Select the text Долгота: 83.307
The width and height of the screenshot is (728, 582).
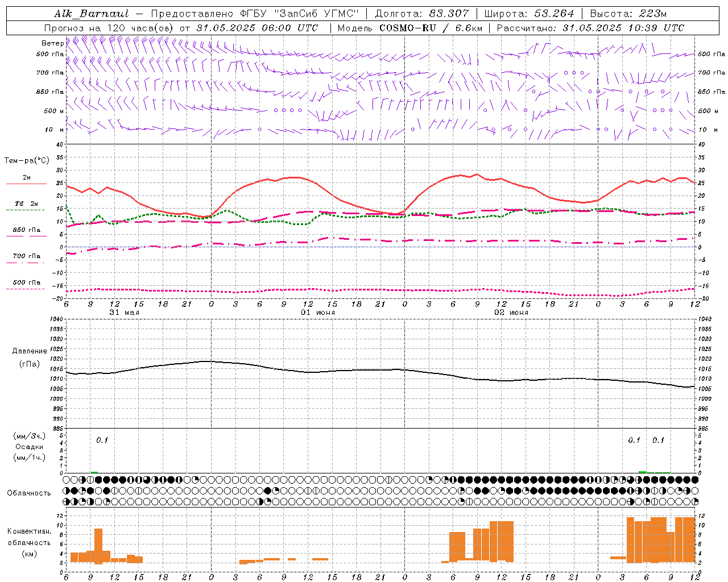[422, 14]
